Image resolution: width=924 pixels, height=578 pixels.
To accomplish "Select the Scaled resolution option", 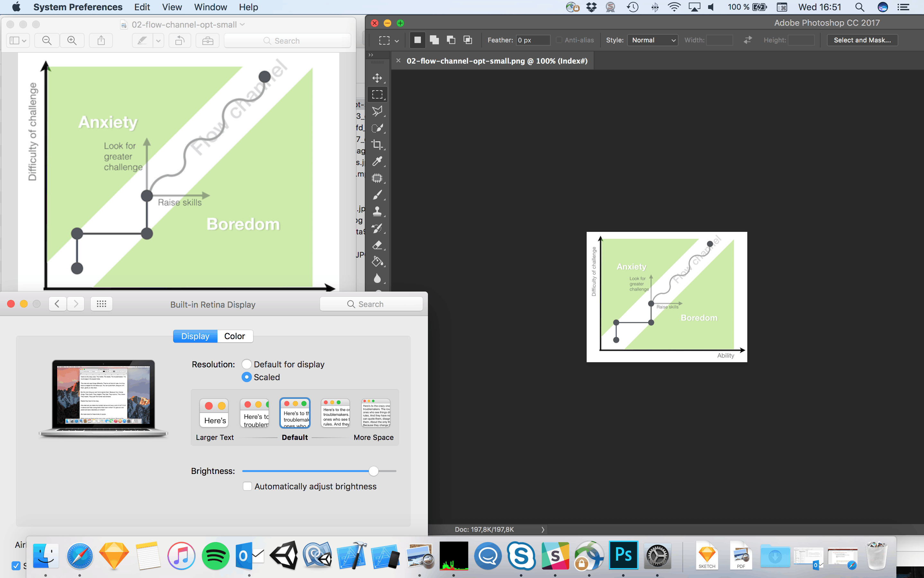I will pos(247,377).
